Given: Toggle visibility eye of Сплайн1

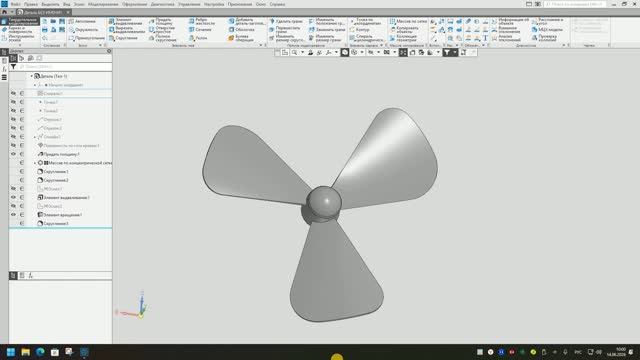Looking at the screenshot, I should click(13, 137).
